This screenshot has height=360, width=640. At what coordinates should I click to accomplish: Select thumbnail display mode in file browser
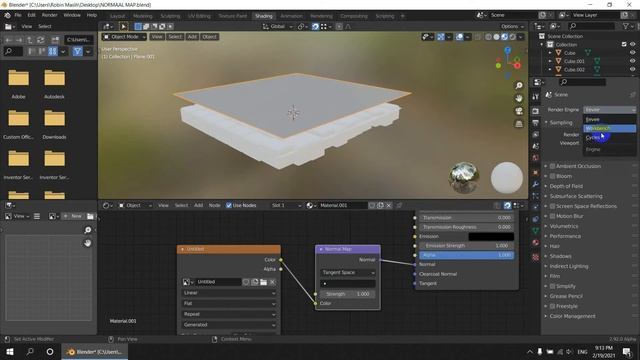(53, 51)
